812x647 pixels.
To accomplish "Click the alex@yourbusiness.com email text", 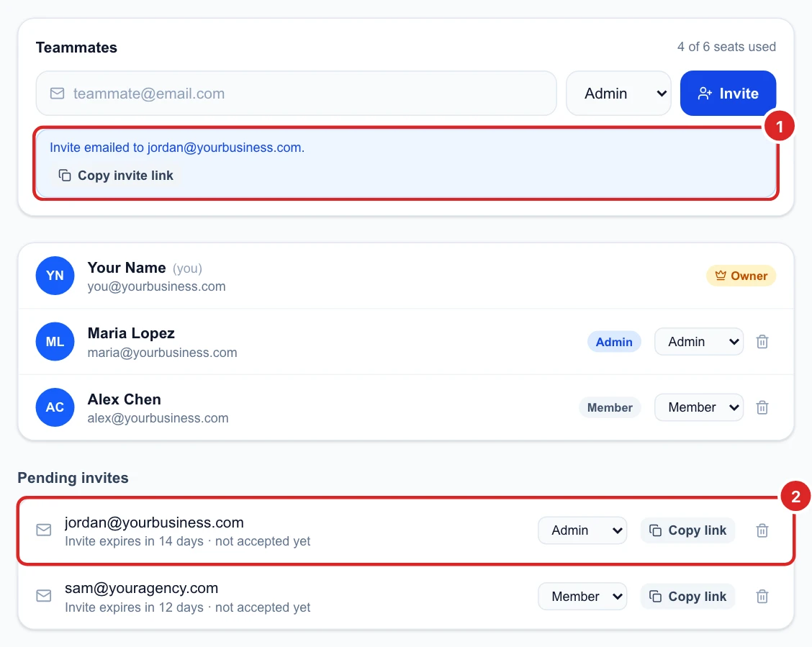I will (x=158, y=418).
